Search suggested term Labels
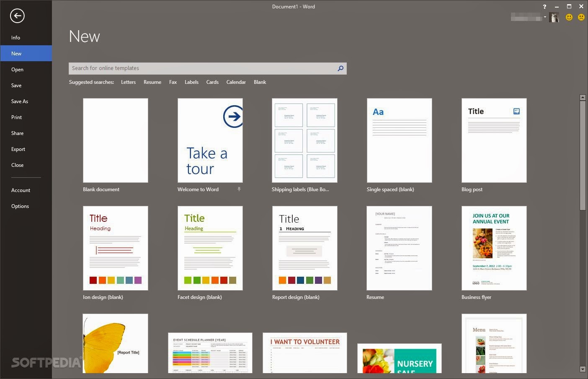This screenshot has height=379, width=588. [x=191, y=82]
